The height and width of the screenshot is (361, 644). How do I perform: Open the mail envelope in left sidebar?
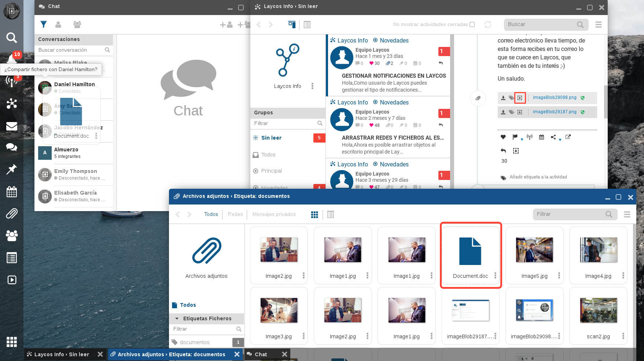click(x=11, y=126)
